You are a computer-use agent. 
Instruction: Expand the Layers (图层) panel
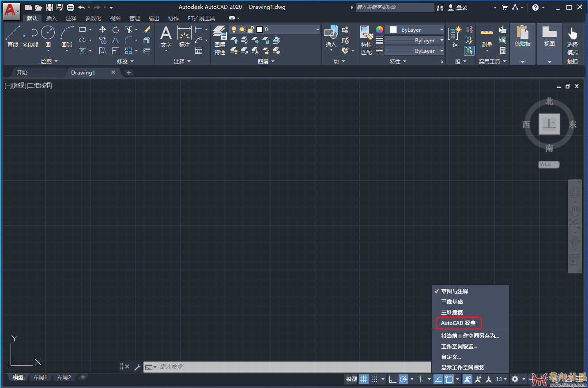pos(266,61)
